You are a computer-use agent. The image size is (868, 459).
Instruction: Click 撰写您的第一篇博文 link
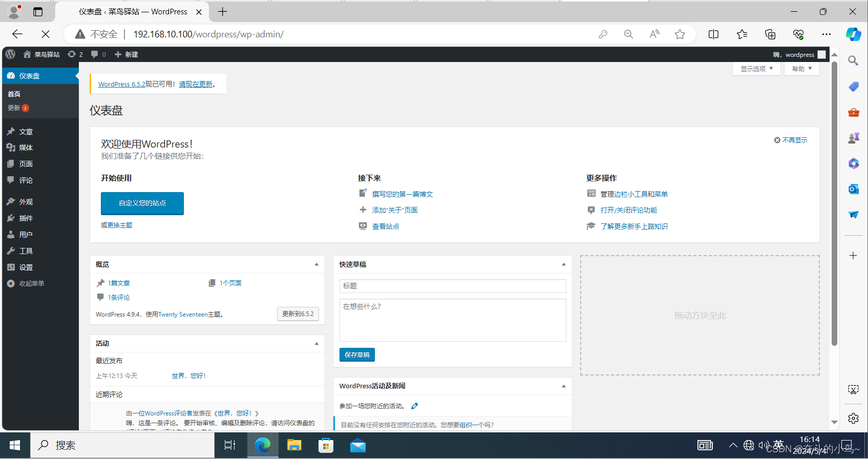tap(403, 194)
